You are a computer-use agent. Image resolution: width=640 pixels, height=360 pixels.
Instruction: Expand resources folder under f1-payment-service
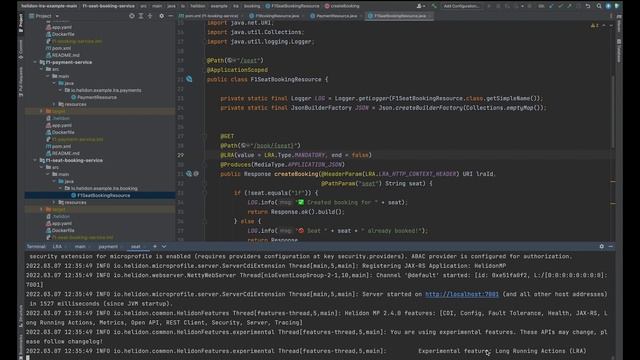coord(54,104)
